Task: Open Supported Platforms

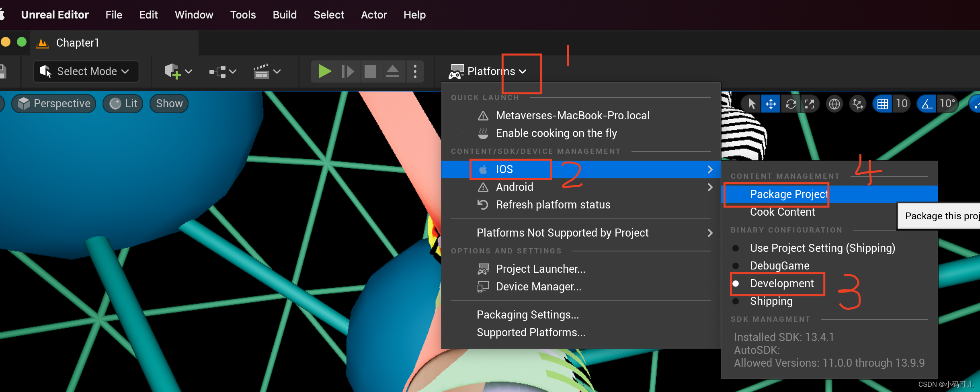Action: pyautogui.click(x=581, y=333)
